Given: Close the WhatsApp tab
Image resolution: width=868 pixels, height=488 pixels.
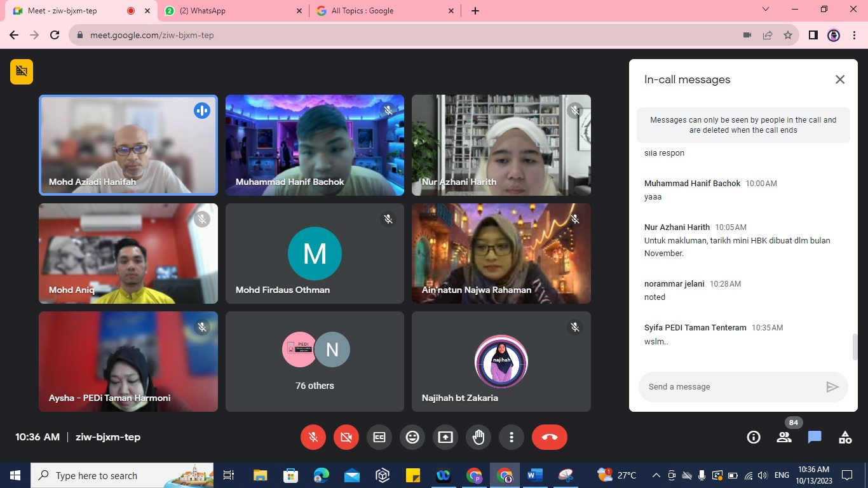Looking at the screenshot, I should (299, 11).
